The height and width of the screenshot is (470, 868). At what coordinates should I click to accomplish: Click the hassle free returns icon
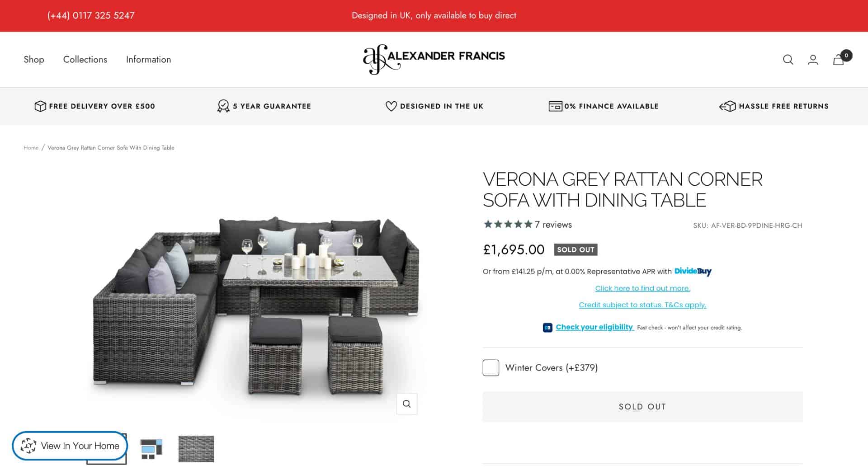pyautogui.click(x=727, y=106)
